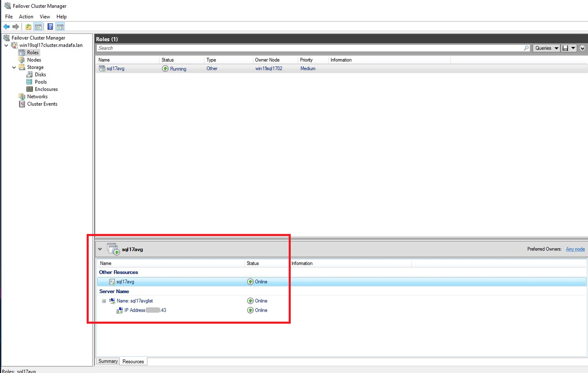Click the Networks tree icon
The width and height of the screenshot is (588, 373).
21,97
